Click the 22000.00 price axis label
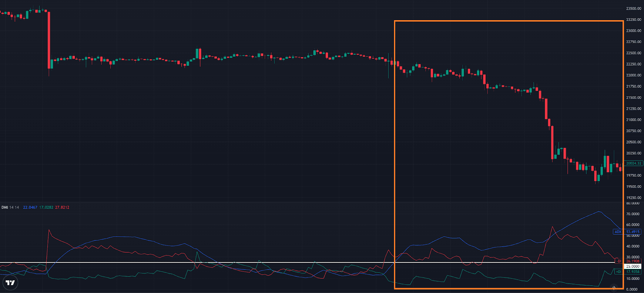Screen dimensions: 644x293 point(634,75)
